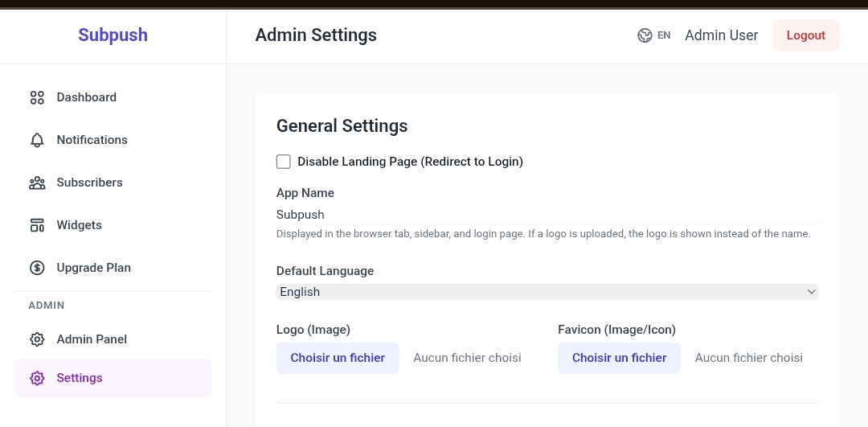Click the ADMIN section header
868x427 pixels.
click(47, 306)
